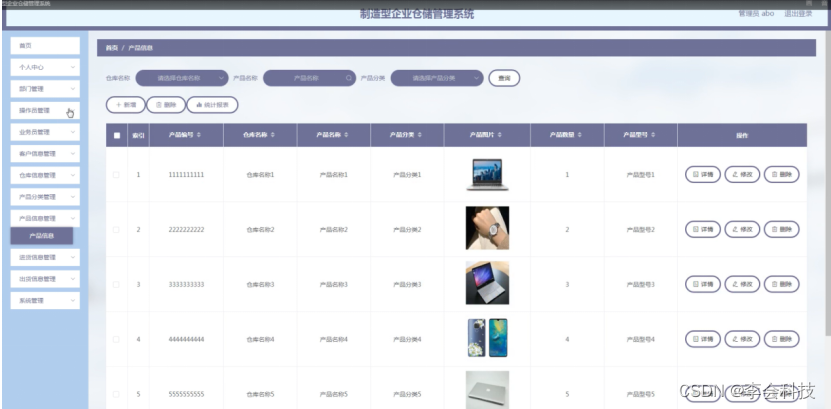Image resolution: width=831 pixels, height=409 pixels.
Task: Go to 首页 in the sidebar
Action: 45,46
